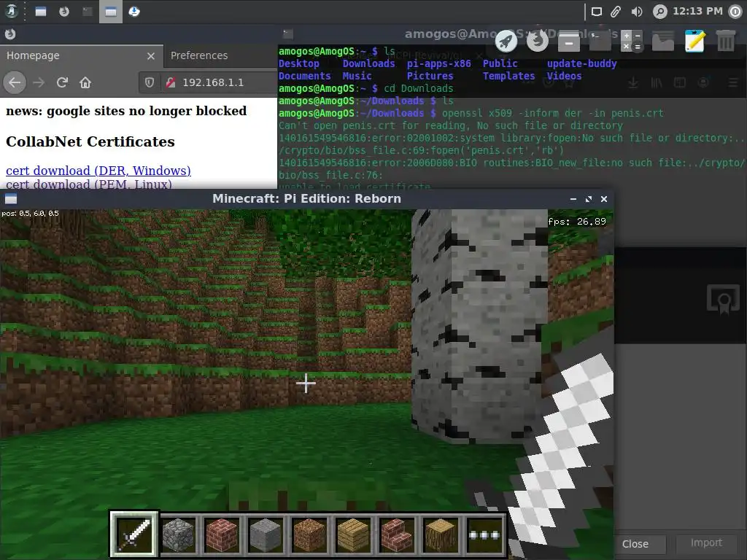The width and height of the screenshot is (747, 560).
Task: Open the volume control in the tray
Action: (x=636, y=12)
